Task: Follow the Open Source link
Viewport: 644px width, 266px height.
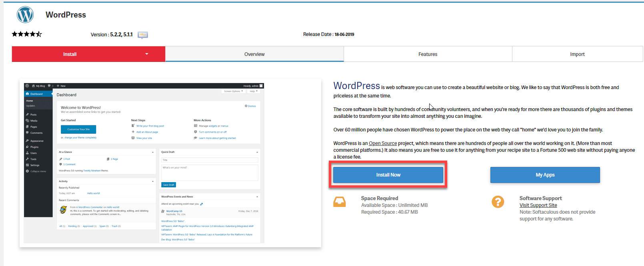Action: point(383,143)
